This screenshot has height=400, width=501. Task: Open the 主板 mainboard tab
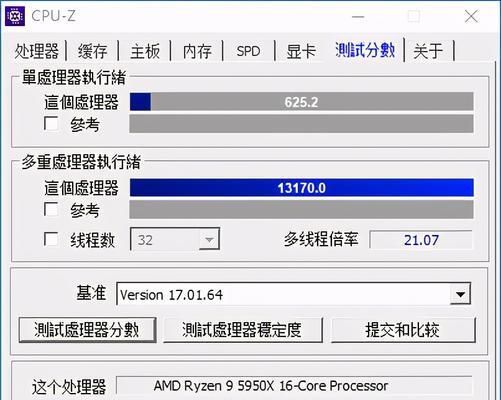[x=145, y=51]
